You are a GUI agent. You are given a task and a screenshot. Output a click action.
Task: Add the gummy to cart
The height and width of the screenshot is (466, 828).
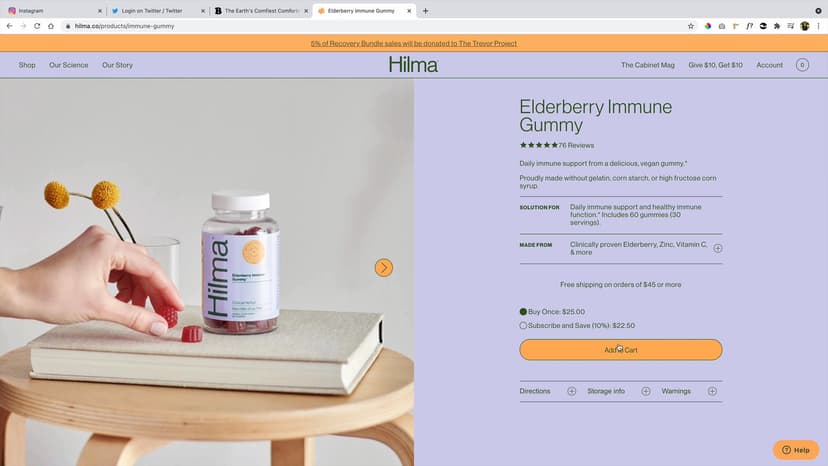point(620,350)
